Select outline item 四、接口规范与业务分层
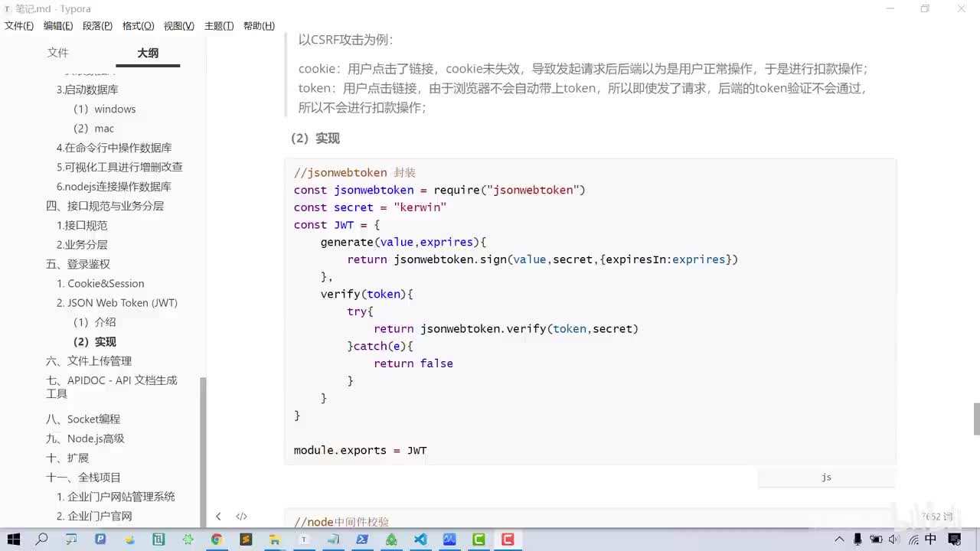Screen dimensions: 980x551 pyautogui.click(x=105, y=206)
